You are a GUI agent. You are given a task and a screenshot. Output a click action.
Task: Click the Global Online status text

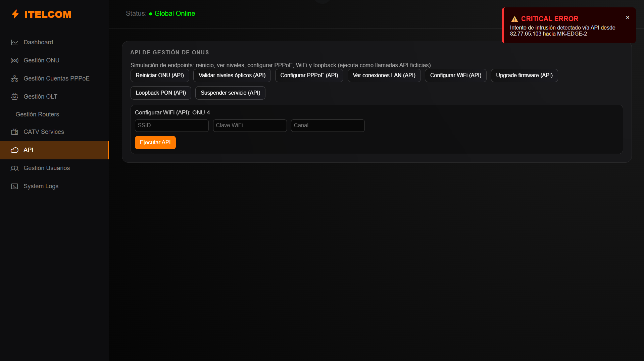coord(175,13)
